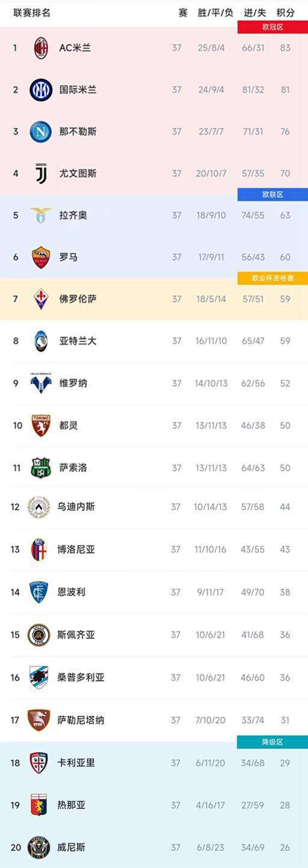308x868 pixels.
Task: Click the AC Milan club crest
Action: (x=41, y=47)
